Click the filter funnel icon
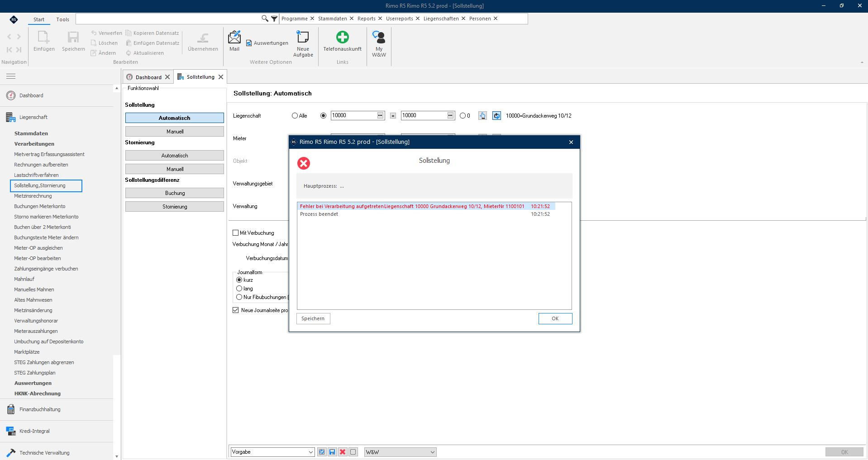868x460 pixels. pos(274,19)
